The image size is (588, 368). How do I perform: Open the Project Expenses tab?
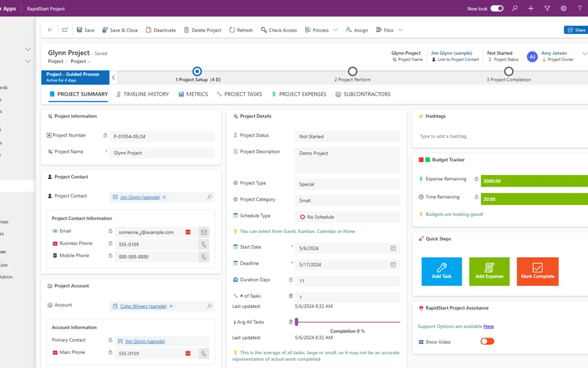(x=299, y=94)
